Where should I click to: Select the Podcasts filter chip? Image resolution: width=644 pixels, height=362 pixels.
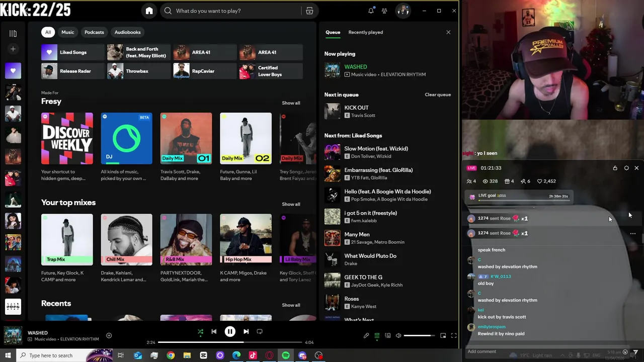pos(94,32)
